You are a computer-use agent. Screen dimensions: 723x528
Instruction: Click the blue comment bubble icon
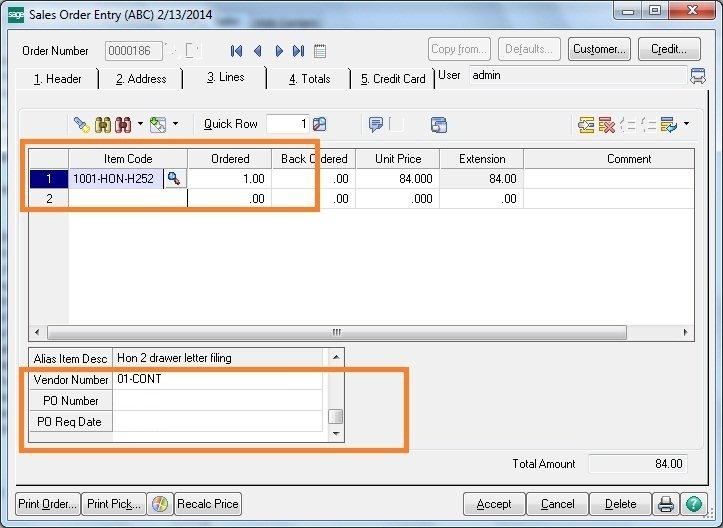[x=376, y=125]
